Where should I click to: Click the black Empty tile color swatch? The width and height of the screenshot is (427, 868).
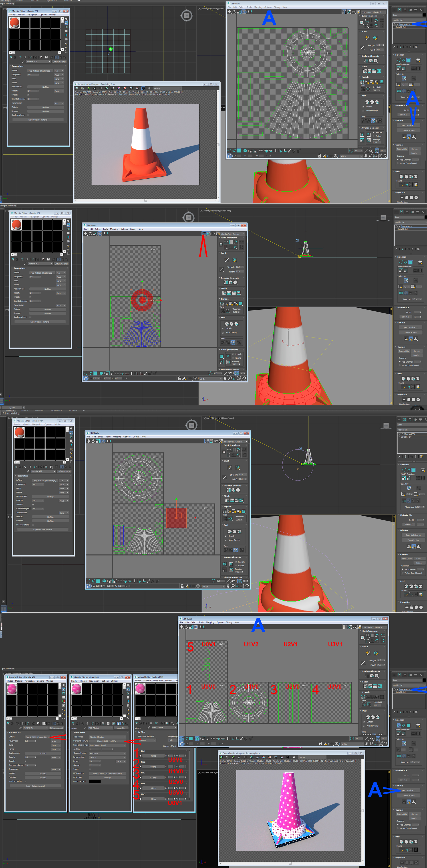95,781
